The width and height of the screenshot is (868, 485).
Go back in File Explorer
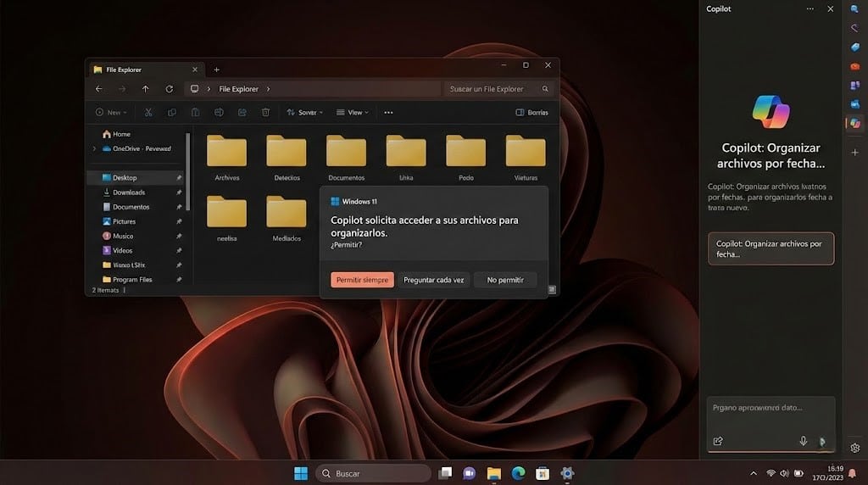tap(98, 88)
